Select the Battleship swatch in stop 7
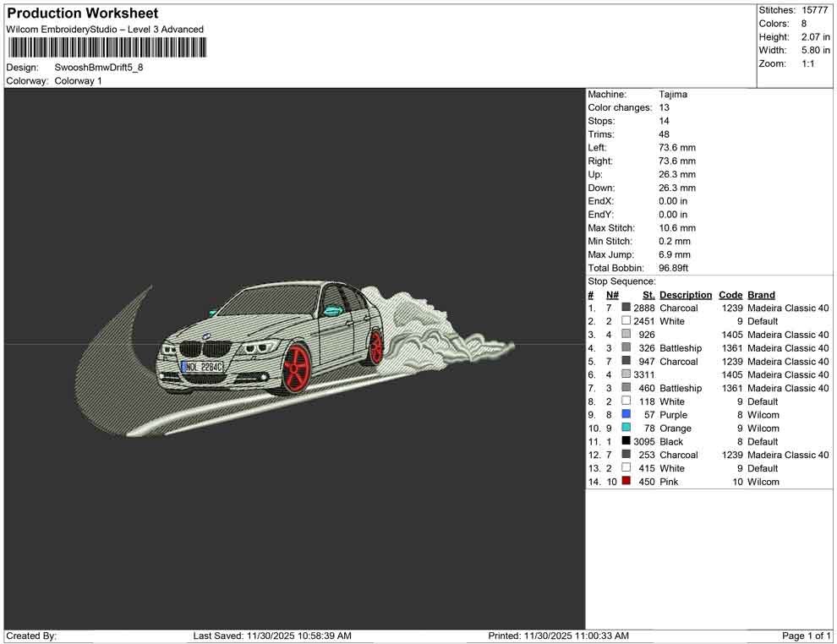The height and width of the screenshot is (644, 837). (626, 388)
